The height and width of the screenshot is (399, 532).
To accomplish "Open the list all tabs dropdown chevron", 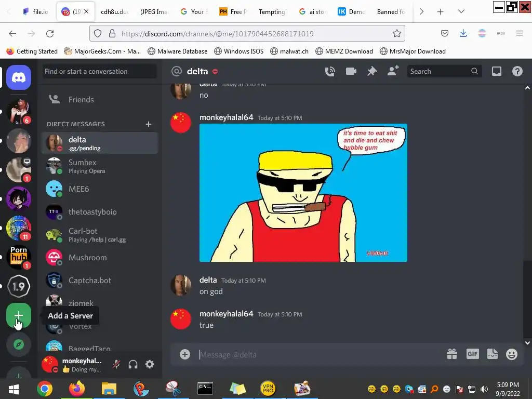I will click(461, 11).
